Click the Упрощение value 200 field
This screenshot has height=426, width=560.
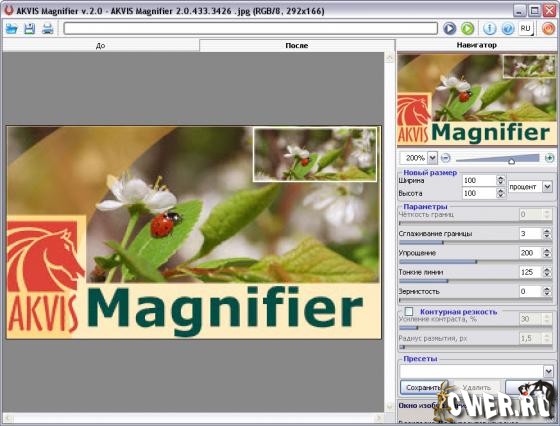pos(531,253)
